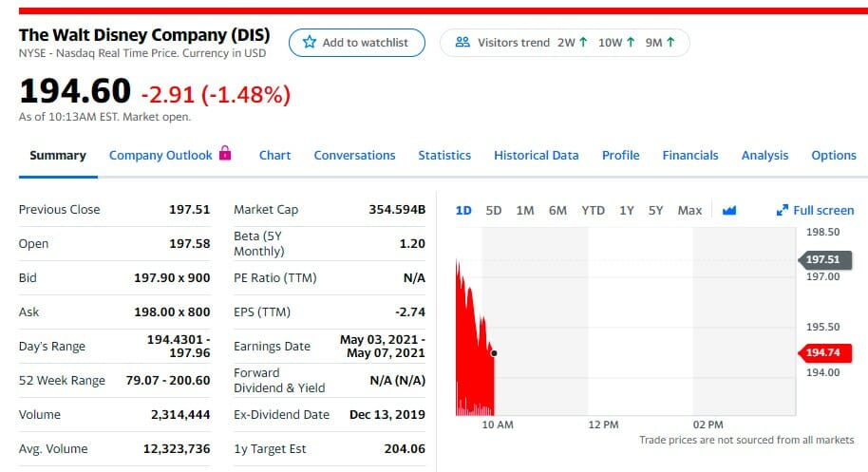The width and height of the screenshot is (868, 472).
Task: Click the Full screen expand arrows icon
Action: point(783,210)
